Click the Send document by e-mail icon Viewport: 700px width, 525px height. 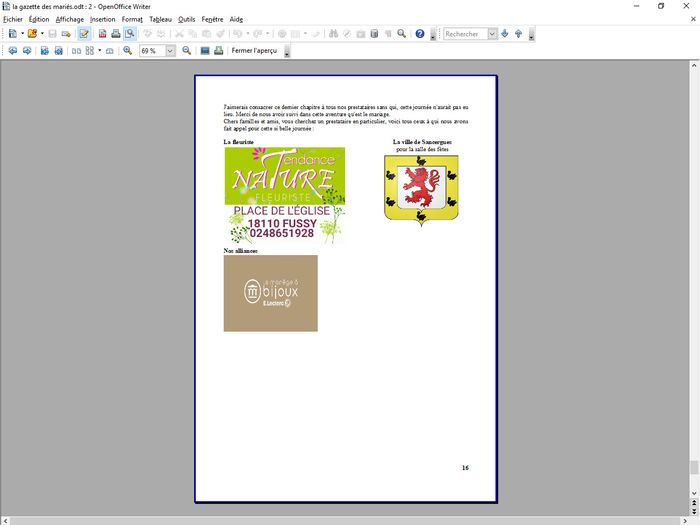coord(66,33)
